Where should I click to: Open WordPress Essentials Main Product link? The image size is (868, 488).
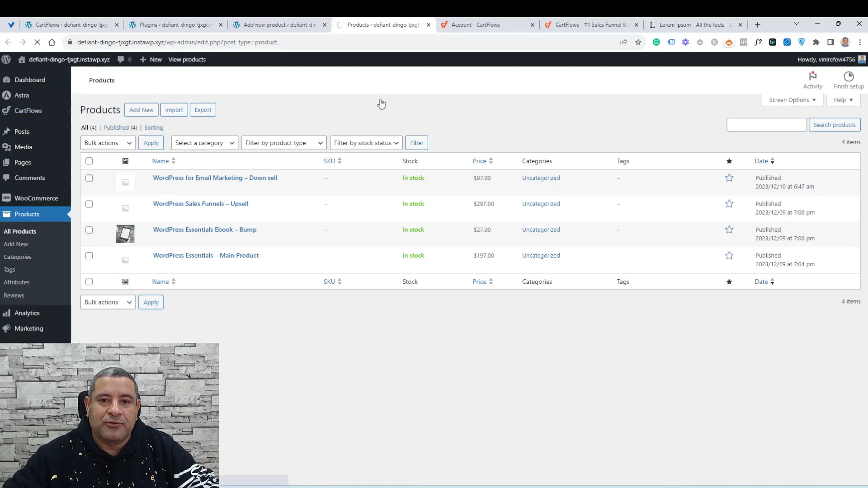[x=206, y=255]
